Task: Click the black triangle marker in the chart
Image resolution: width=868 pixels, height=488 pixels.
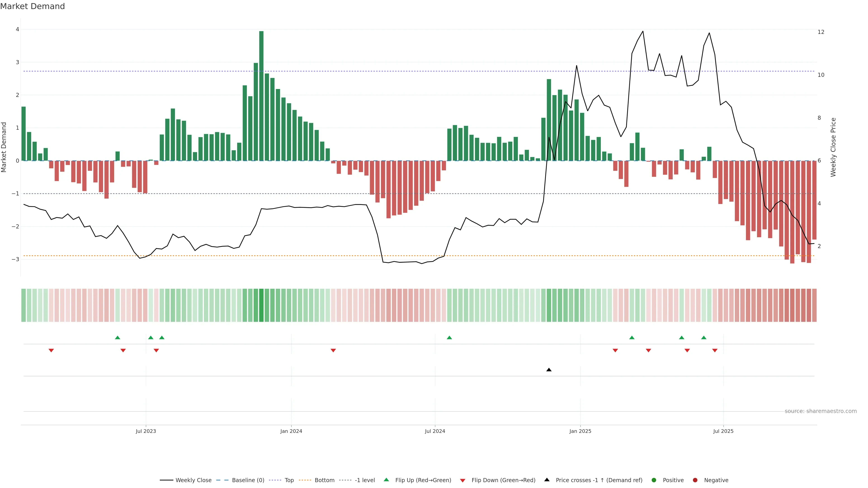Action: pos(549,370)
